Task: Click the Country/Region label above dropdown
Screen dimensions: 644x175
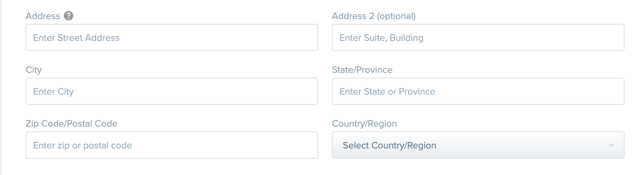Action: (364, 124)
